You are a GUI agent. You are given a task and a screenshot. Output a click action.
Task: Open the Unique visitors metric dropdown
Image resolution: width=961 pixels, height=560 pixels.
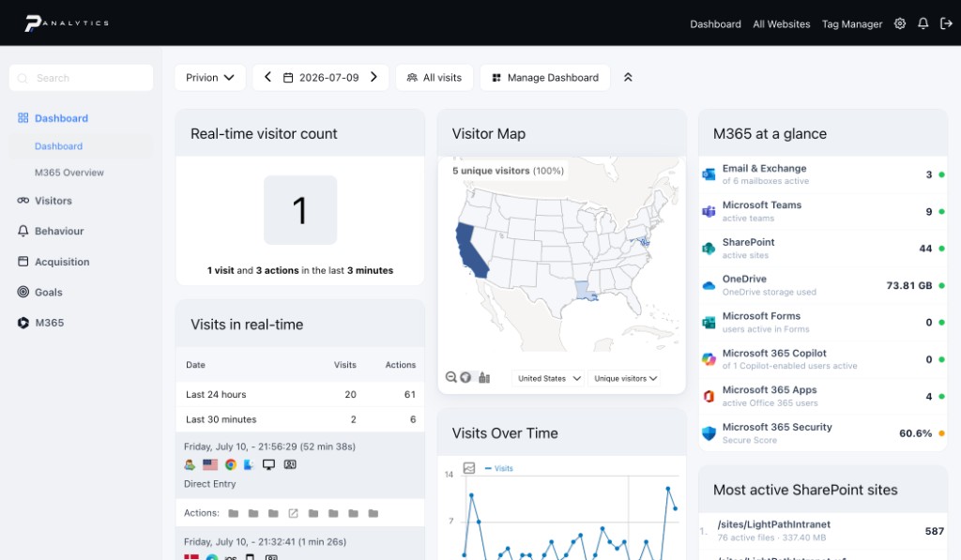pyautogui.click(x=625, y=378)
